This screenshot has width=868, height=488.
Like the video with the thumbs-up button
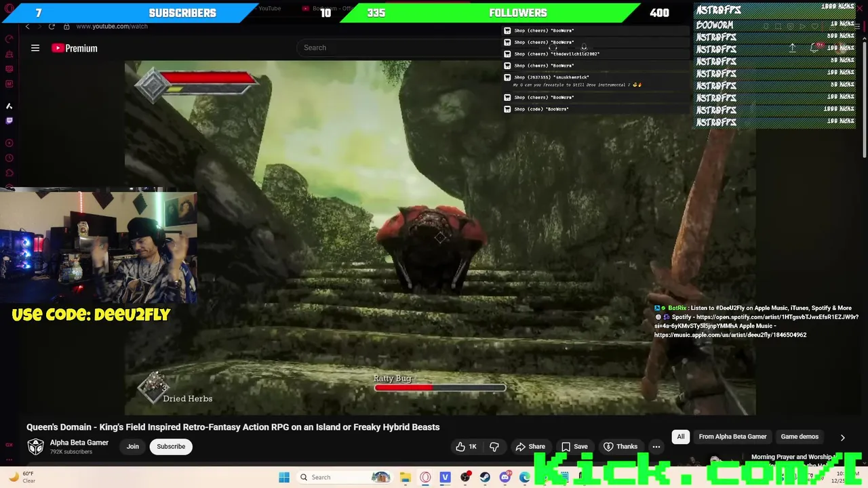coord(466,447)
